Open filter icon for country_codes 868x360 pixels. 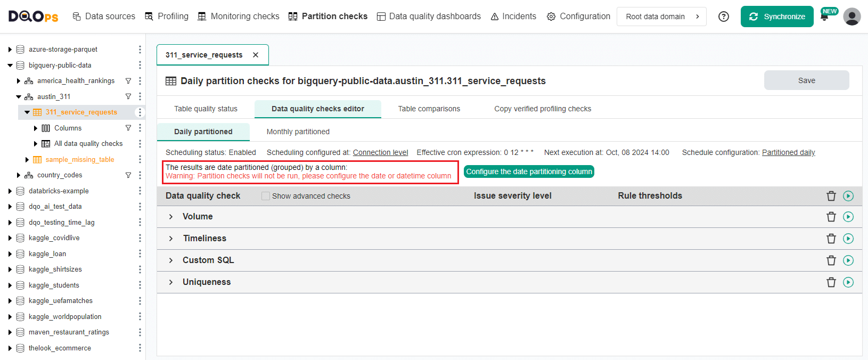click(128, 175)
